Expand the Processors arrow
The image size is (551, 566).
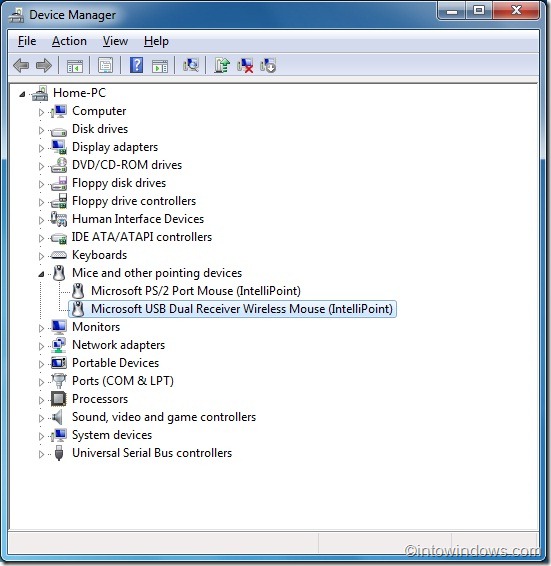41,400
